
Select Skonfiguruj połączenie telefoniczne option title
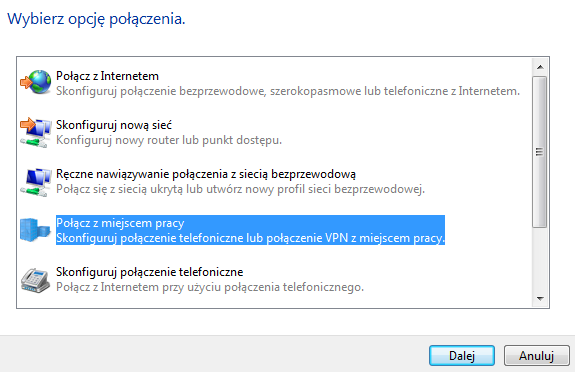(150, 272)
